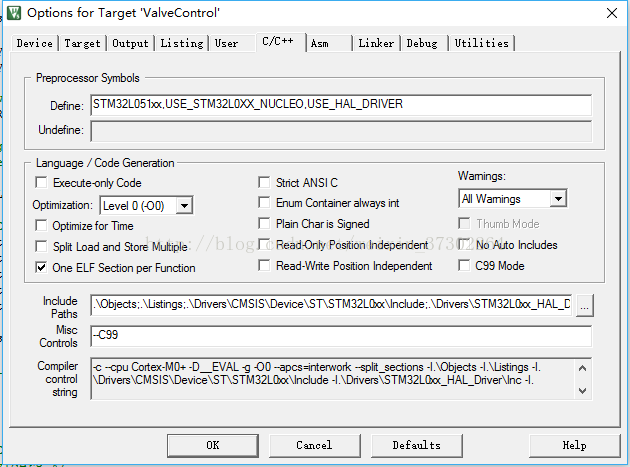Go to the Utilities tab
This screenshot has height=467, width=630.
coord(481,43)
